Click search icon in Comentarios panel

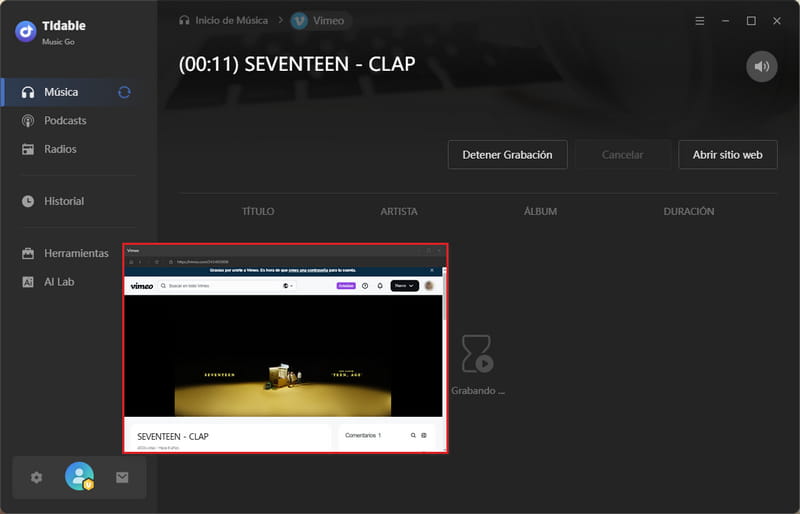coord(412,436)
